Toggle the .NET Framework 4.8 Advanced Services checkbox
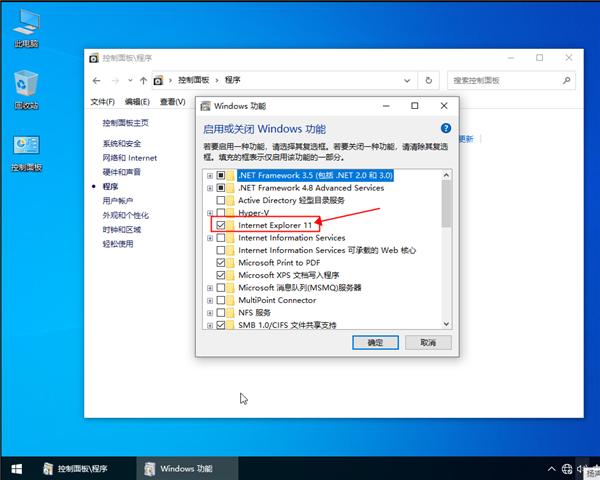The width and height of the screenshot is (600, 480). 221,188
